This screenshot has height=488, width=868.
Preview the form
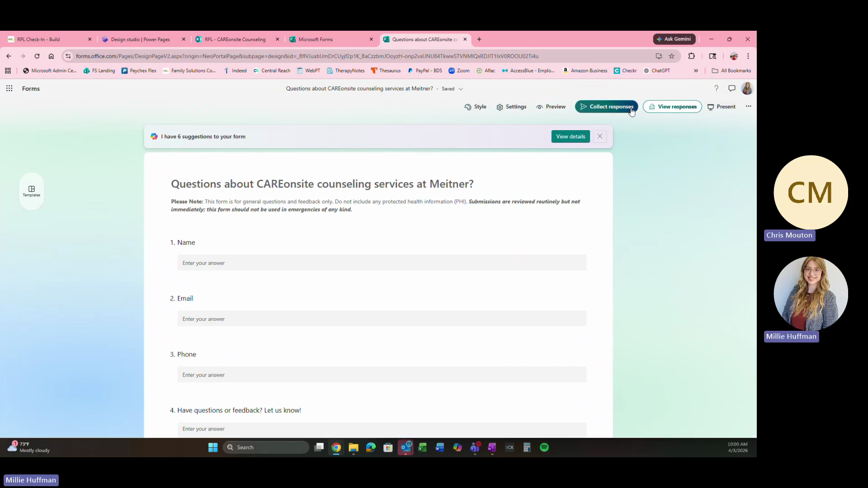coord(551,107)
